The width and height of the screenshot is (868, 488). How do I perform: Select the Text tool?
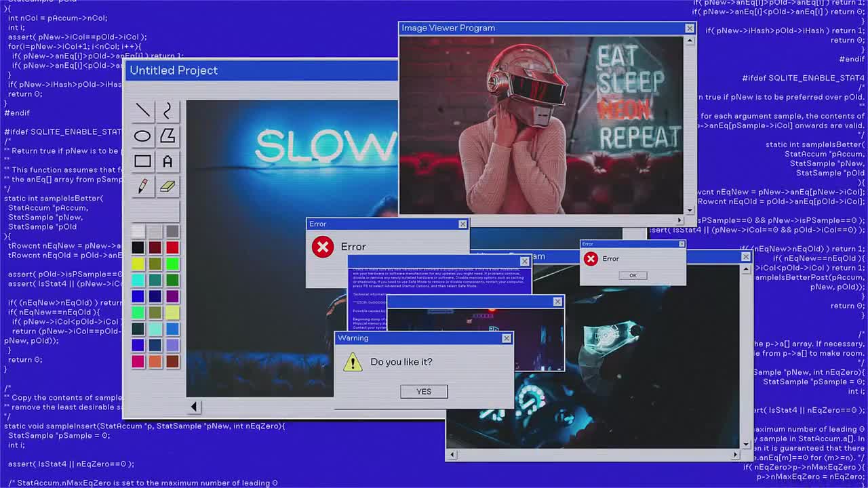point(167,161)
